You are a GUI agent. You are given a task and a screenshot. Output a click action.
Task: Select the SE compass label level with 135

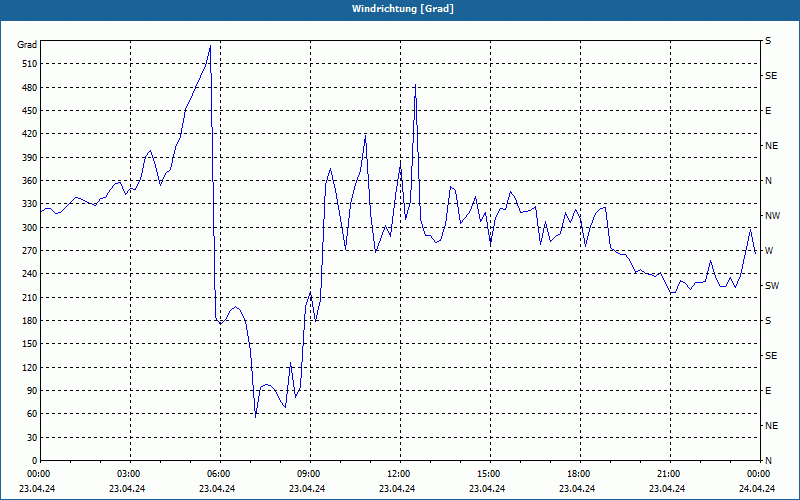click(x=771, y=356)
